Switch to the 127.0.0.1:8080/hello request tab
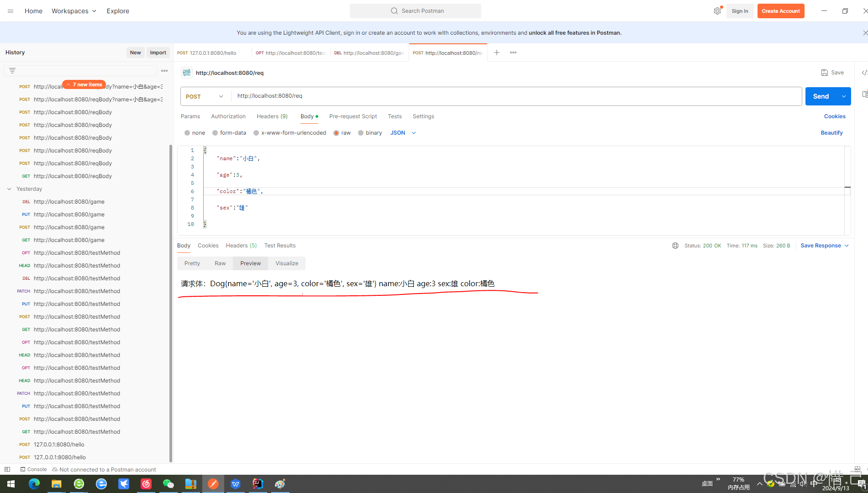This screenshot has width=868, height=493. pos(212,53)
